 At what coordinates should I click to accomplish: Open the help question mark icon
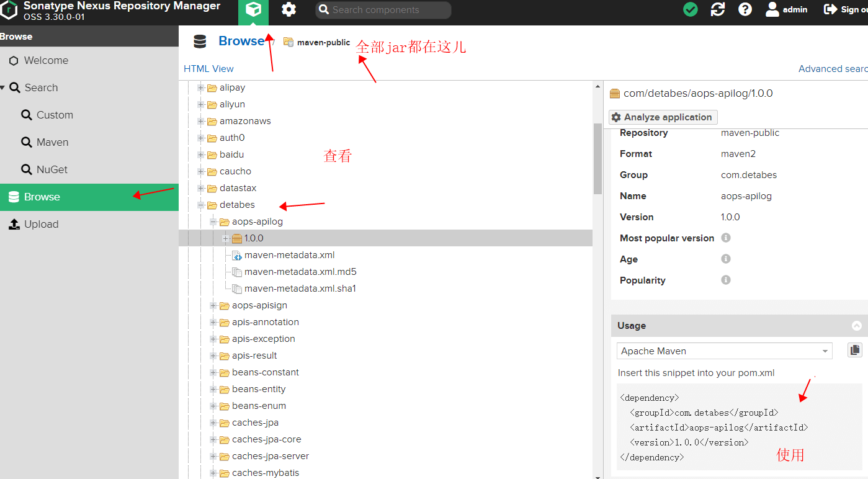pyautogui.click(x=745, y=9)
